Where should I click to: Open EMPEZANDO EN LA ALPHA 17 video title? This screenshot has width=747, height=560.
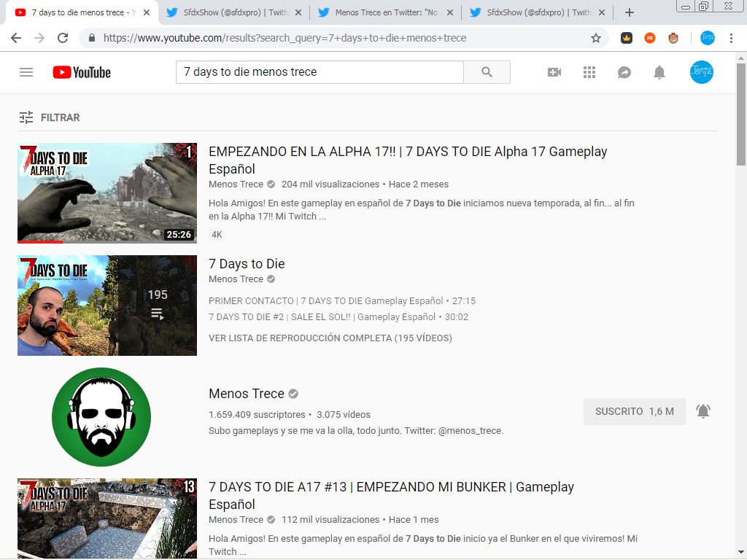(408, 160)
